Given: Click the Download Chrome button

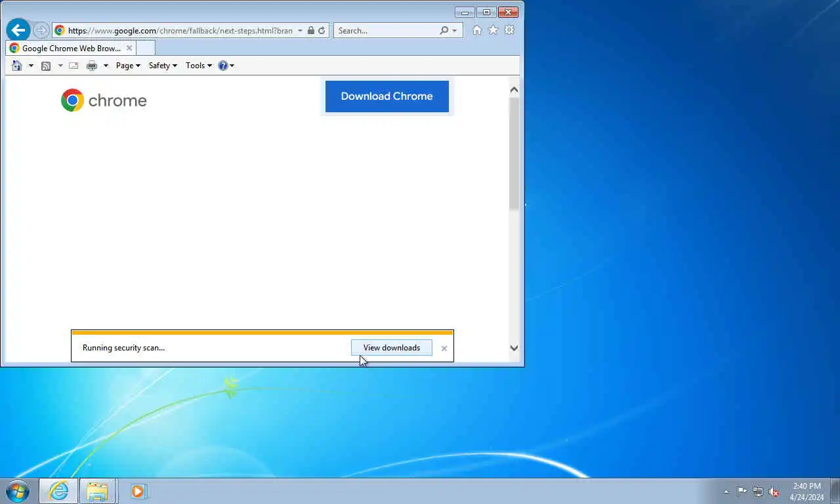Looking at the screenshot, I should tap(387, 96).
